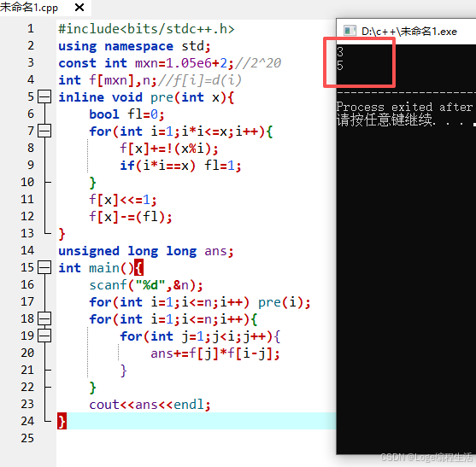Collapse the pre function fold at line 5

coord(44,96)
